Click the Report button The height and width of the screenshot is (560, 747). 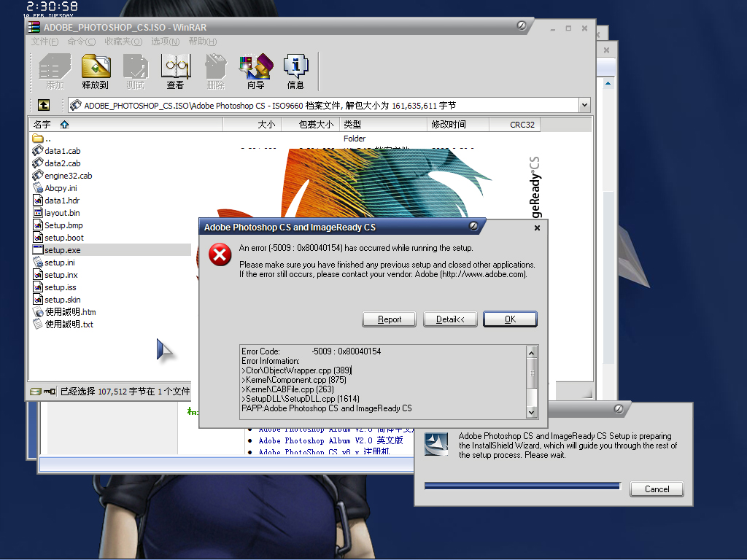click(x=390, y=319)
